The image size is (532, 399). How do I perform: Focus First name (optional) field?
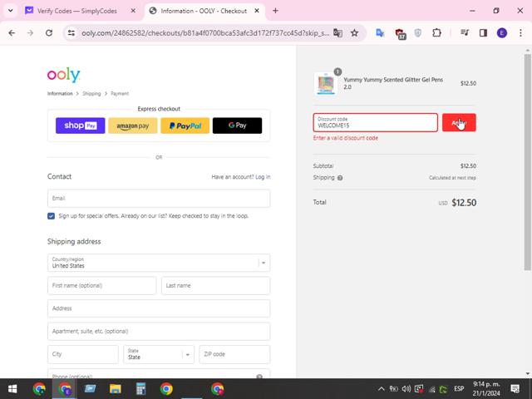[101, 285]
